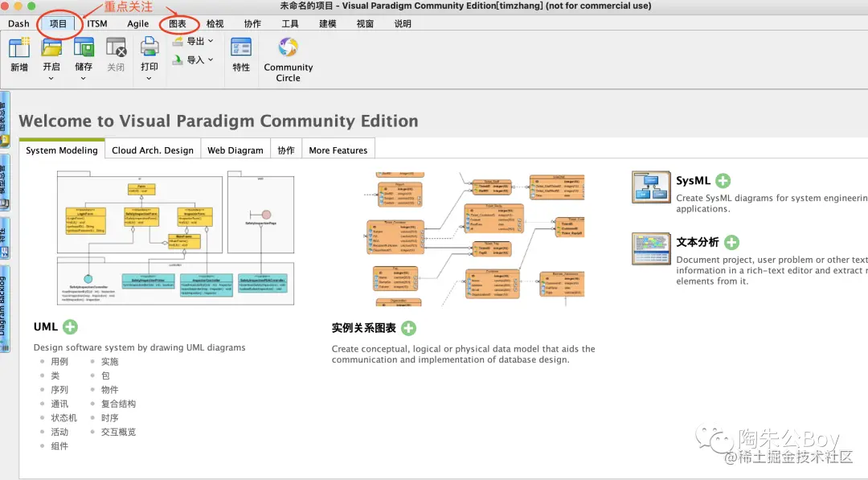Select the 活动 activity diagram link

point(59,432)
